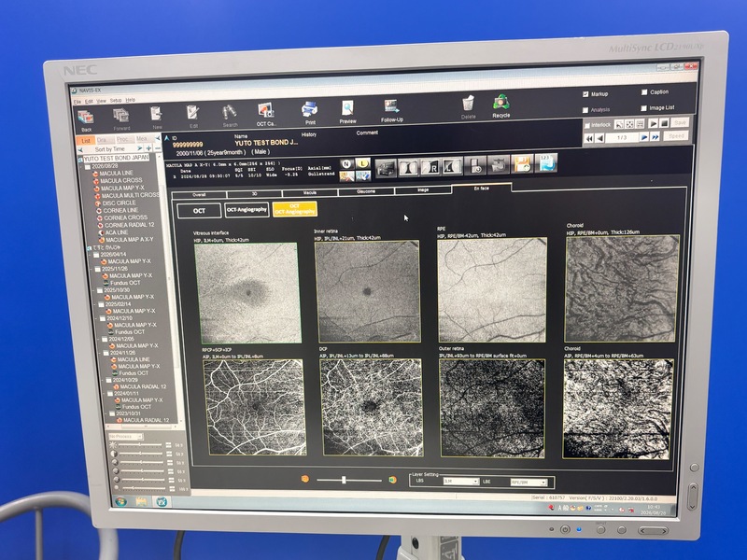Click the multi-window layout icon
Image resolution: width=747 pixels, height=560 pixels.
(386, 169)
